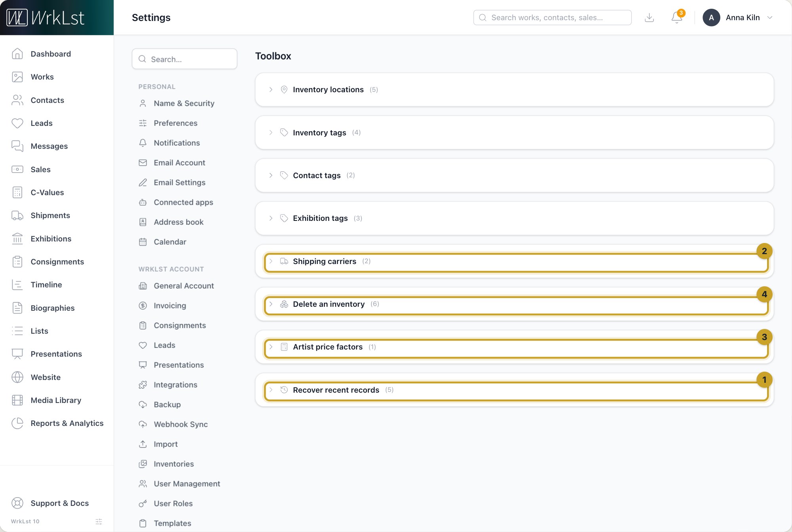This screenshot has width=792, height=532.
Task: Click the Shipments truck icon
Action: [x=17, y=215]
